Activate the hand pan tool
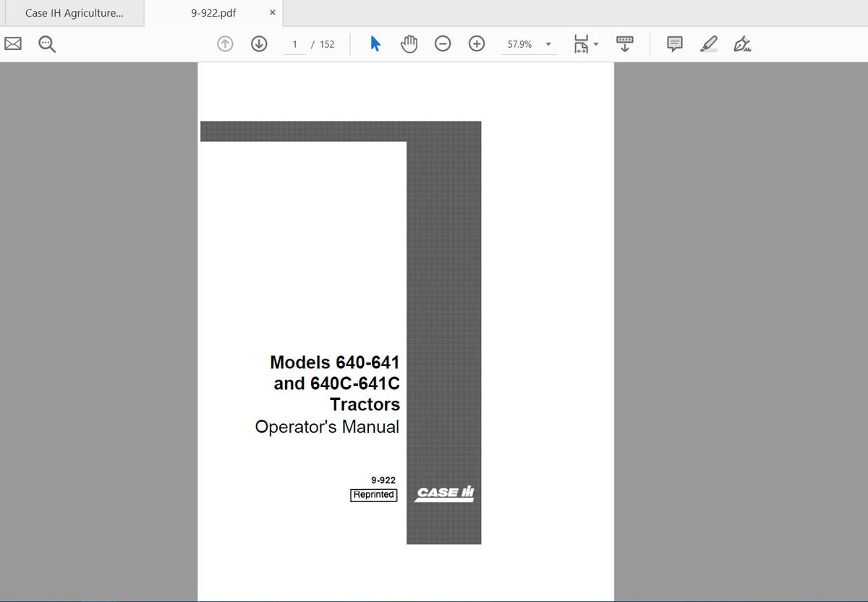The image size is (868, 602). pyautogui.click(x=409, y=44)
